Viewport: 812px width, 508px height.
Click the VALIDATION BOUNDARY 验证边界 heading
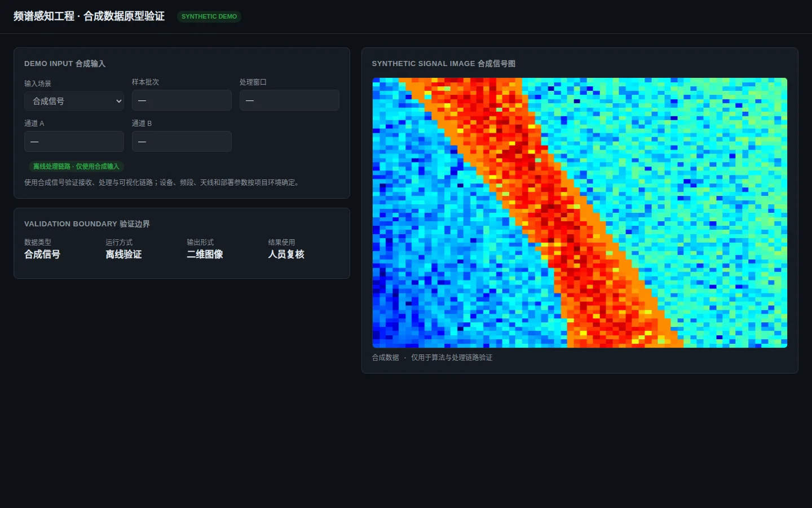(87, 224)
